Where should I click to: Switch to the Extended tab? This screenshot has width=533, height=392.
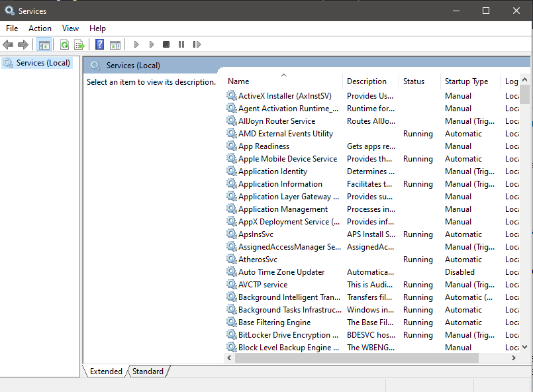[x=106, y=371]
